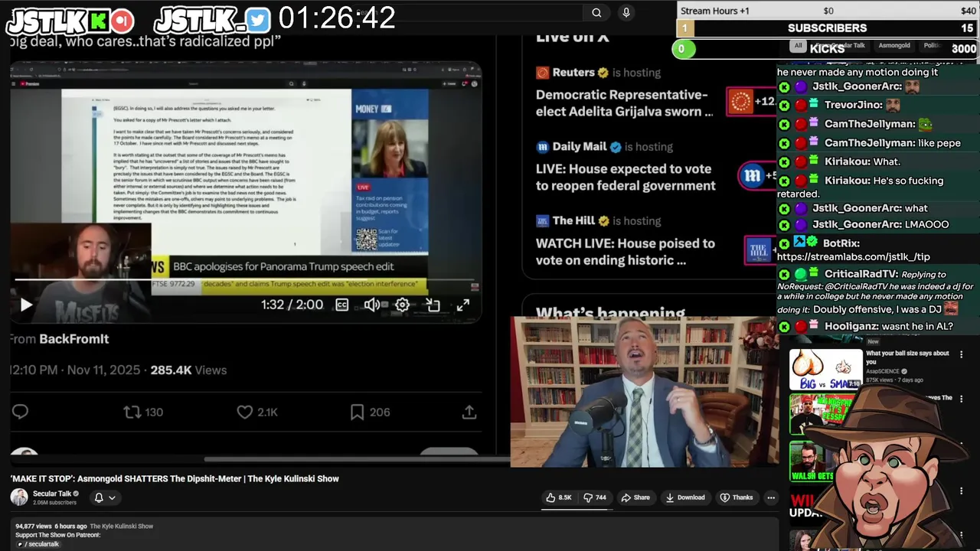Screen dimensions: 980x551
Task: Click the tweet share upload icon
Action: coord(469,412)
